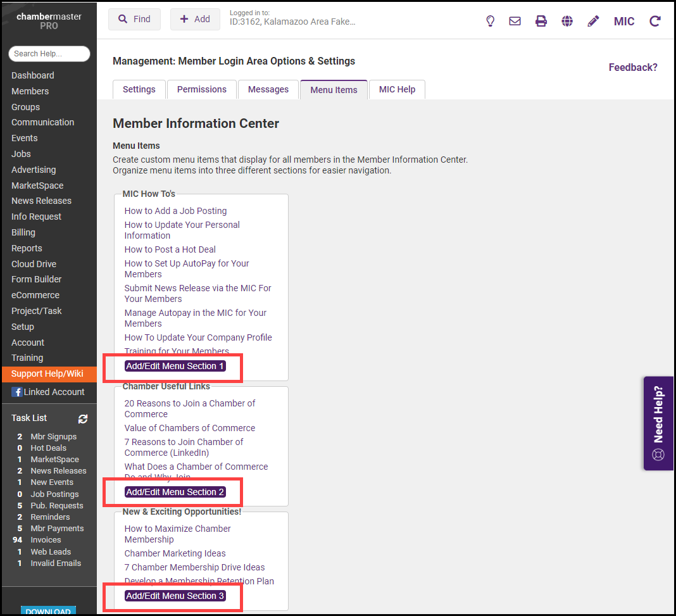The width and height of the screenshot is (676, 616).
Task: Click Add/Edit Menu Section 1 button
Action: point(175,366)
